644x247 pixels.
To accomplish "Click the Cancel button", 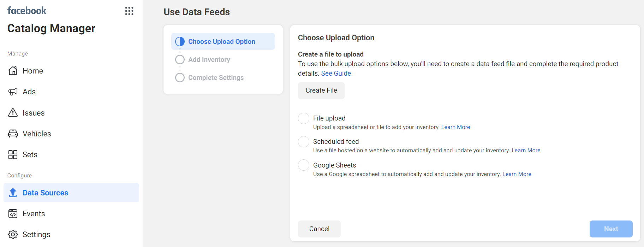I will click(x=319, y=229).
